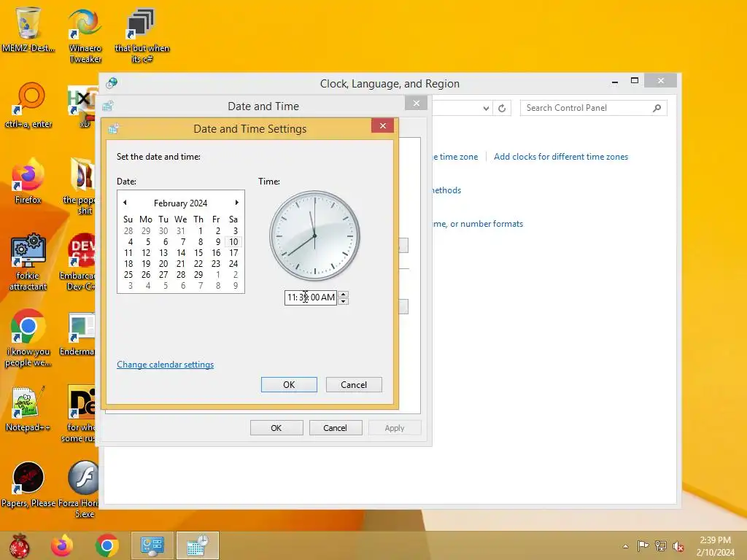
Task: Confirm Date and Time Settings with OK
Action: pos(289,385)
